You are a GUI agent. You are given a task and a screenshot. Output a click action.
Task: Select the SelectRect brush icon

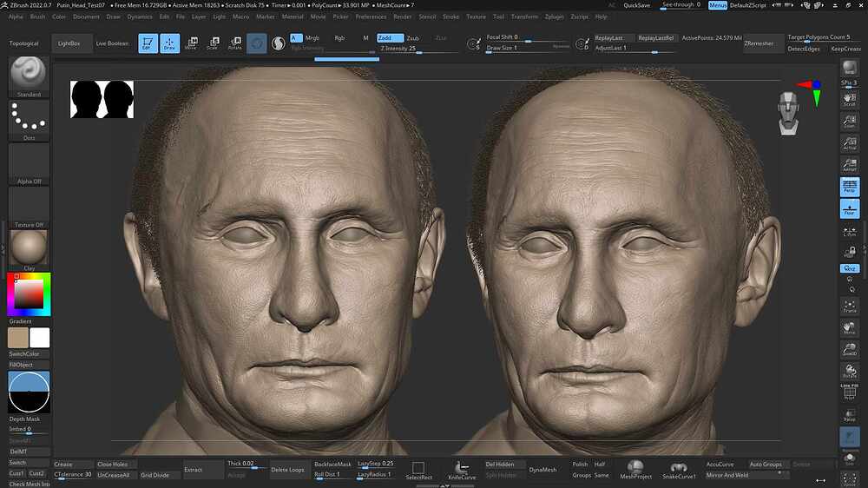click(418, 471)
